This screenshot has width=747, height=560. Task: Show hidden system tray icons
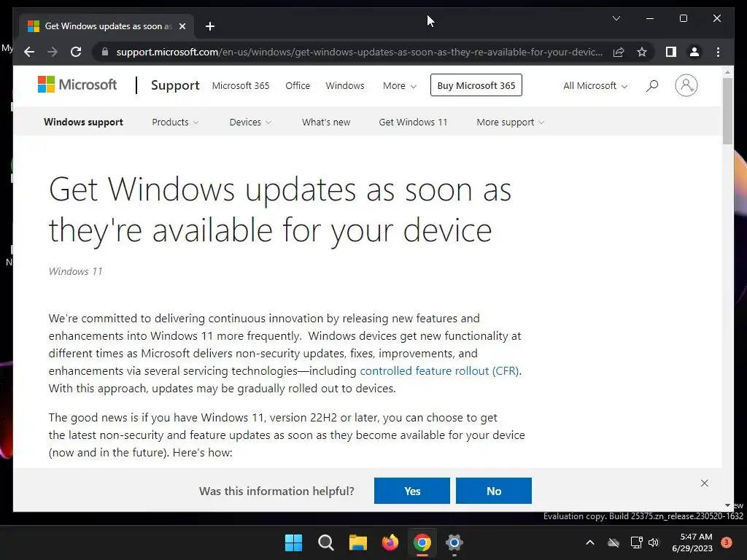pyautogui.click(x=589, y=542)
